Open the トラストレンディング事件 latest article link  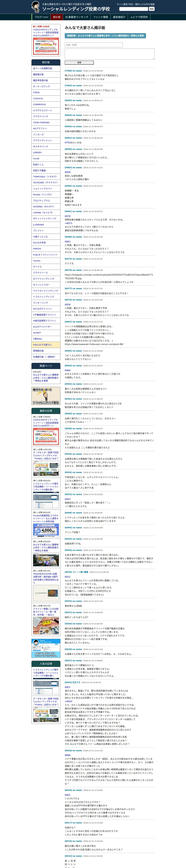click(46, 487)
